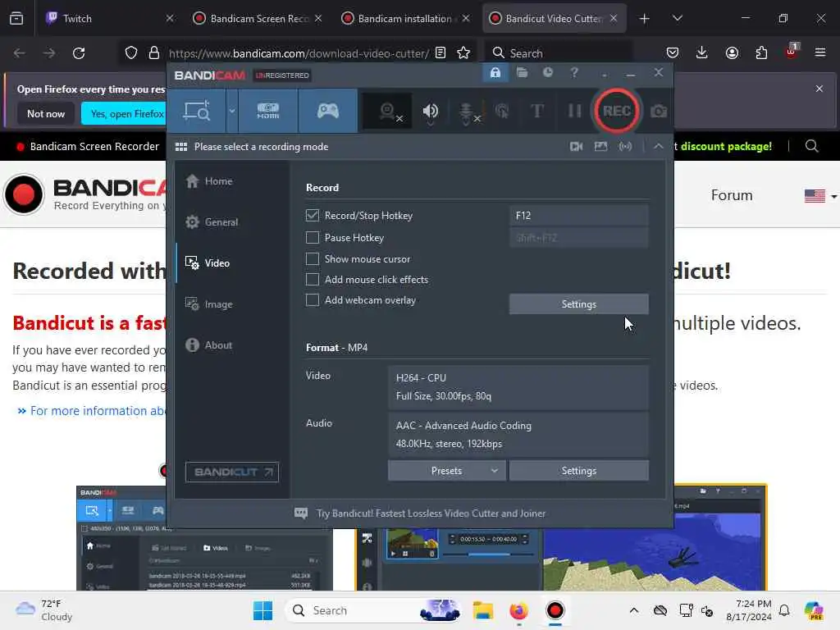Toggle webcam overlay icon in Bandicam toolbar
Image resolution: width=840 pixels, height=630 pixels.
[x=387, y=112]
